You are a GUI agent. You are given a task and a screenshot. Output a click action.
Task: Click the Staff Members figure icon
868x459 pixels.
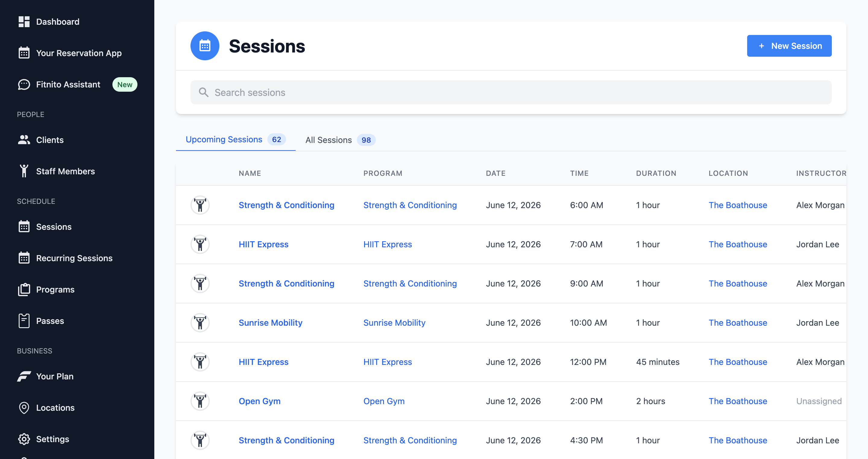click(24, 171)
